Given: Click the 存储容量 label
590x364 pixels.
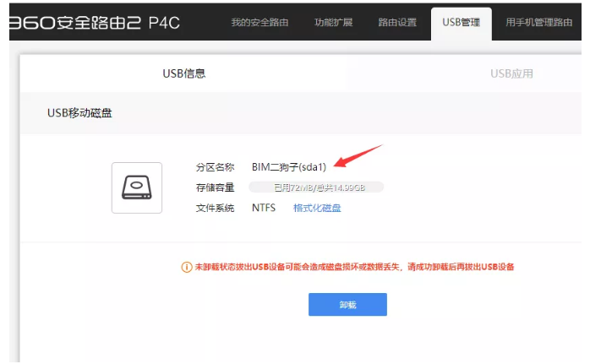Looking at the screenshot, I should [x=216, y=187].
